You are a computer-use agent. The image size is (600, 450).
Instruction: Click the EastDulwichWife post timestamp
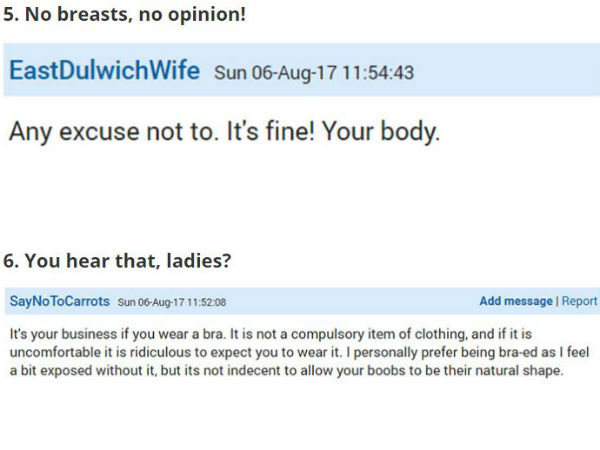[x=314, y=73]
